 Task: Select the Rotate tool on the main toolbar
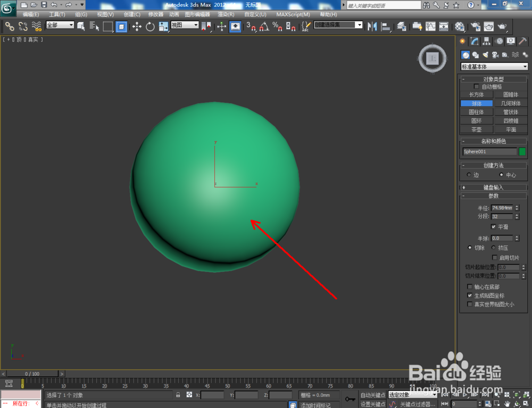point(151,27)
